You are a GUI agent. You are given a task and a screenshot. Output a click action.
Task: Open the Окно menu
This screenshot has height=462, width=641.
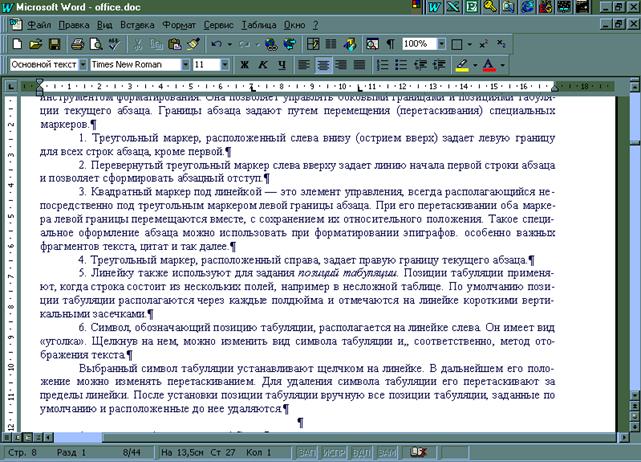click(x=294, y=25)
